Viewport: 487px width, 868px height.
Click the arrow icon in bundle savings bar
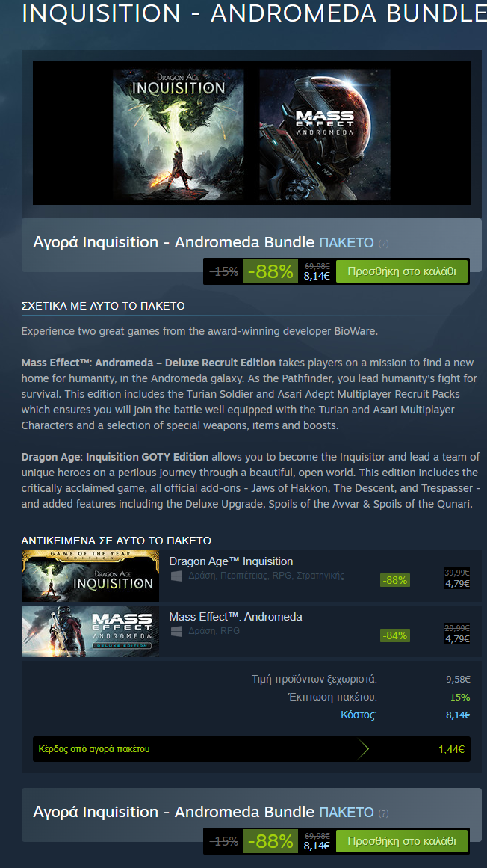pyautogui.click(x=363, y=749)
